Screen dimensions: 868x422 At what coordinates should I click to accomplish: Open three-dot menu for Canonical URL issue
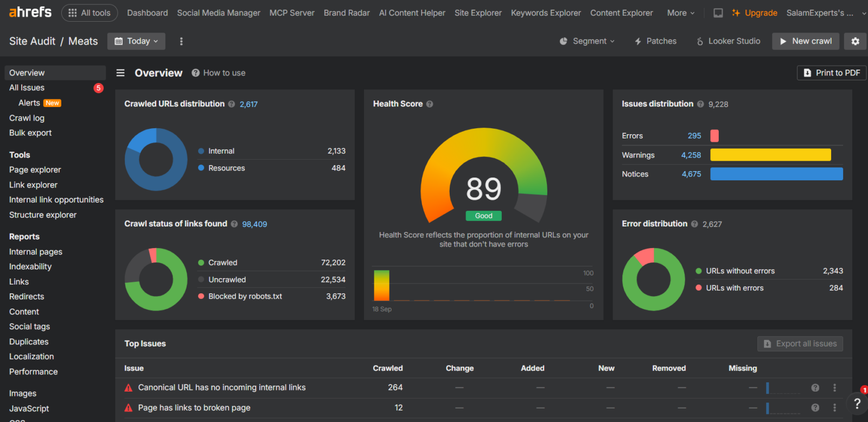[x=834, y=388]
